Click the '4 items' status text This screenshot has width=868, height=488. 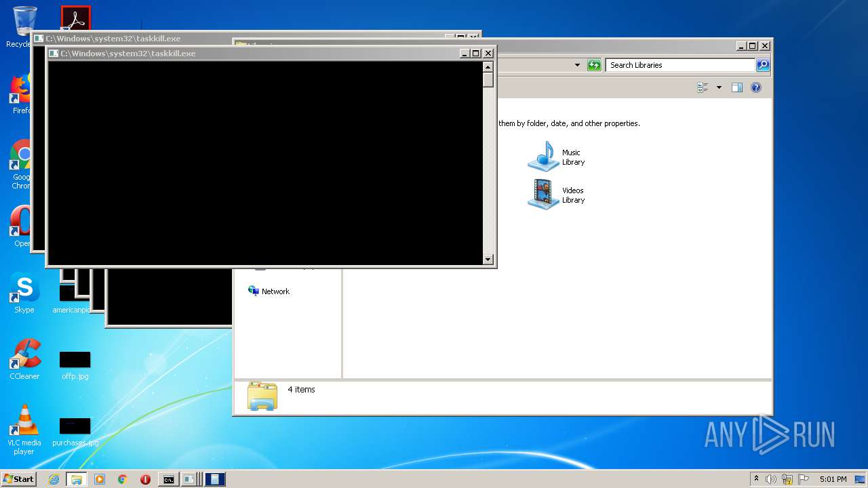tap(301, 389)
